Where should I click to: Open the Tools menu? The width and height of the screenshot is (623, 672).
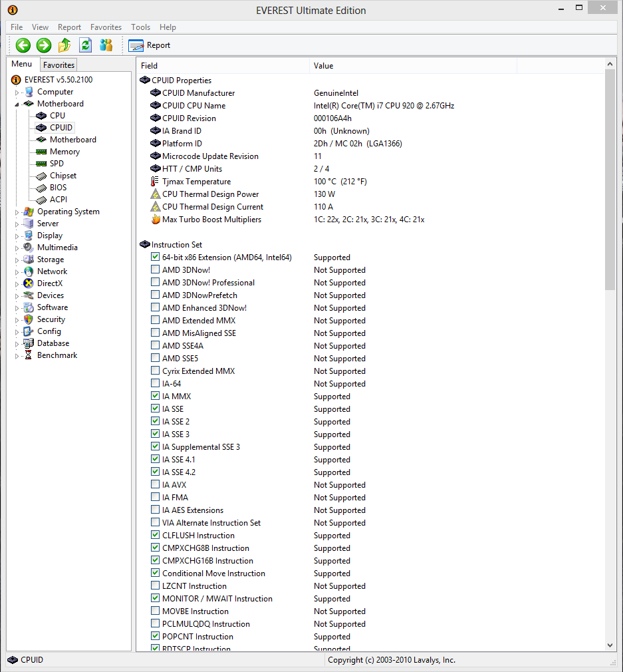point(140,27)
